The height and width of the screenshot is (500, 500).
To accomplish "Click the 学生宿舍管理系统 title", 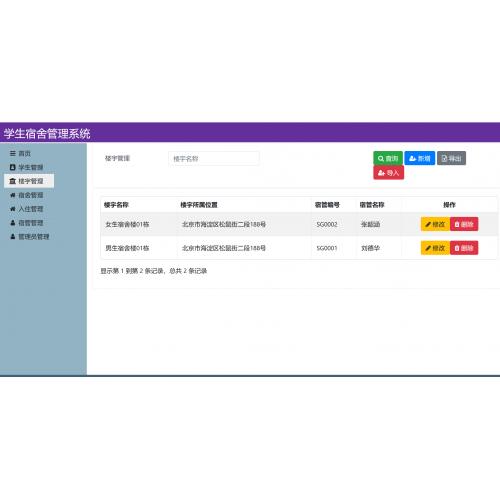I will (x=47, y=133).
